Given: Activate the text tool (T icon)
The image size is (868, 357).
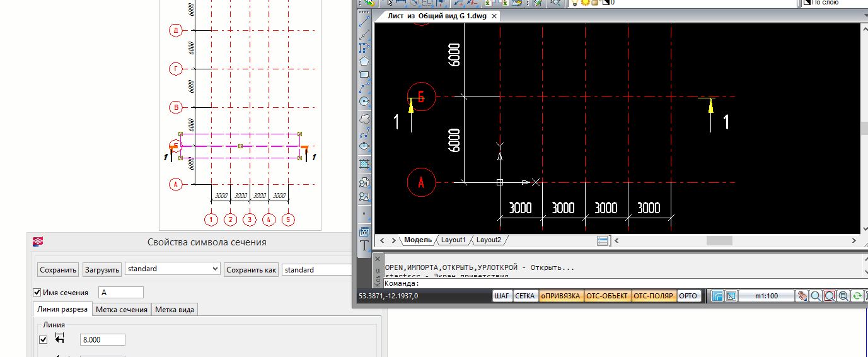Looking at the screenshot, I should coord(364,246).
